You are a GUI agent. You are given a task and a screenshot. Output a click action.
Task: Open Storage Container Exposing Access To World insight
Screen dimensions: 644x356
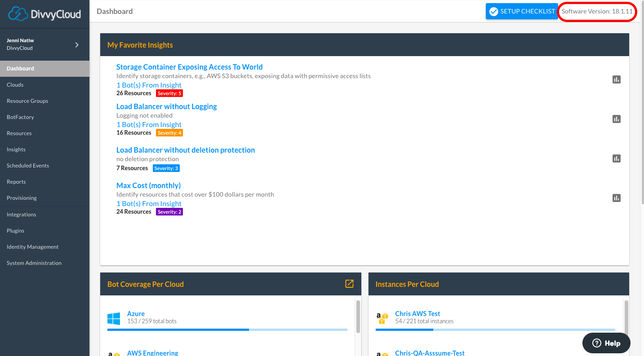[x=189, y=67]
